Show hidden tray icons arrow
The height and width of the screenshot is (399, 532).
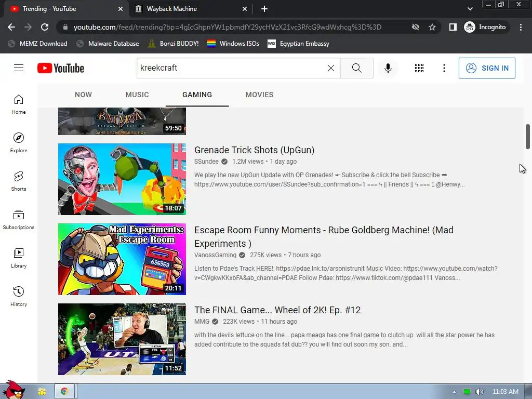coord(454,392)
